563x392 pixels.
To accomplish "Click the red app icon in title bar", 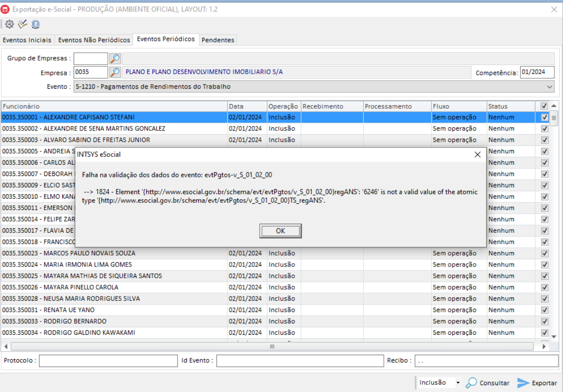I will coord(5,9).
